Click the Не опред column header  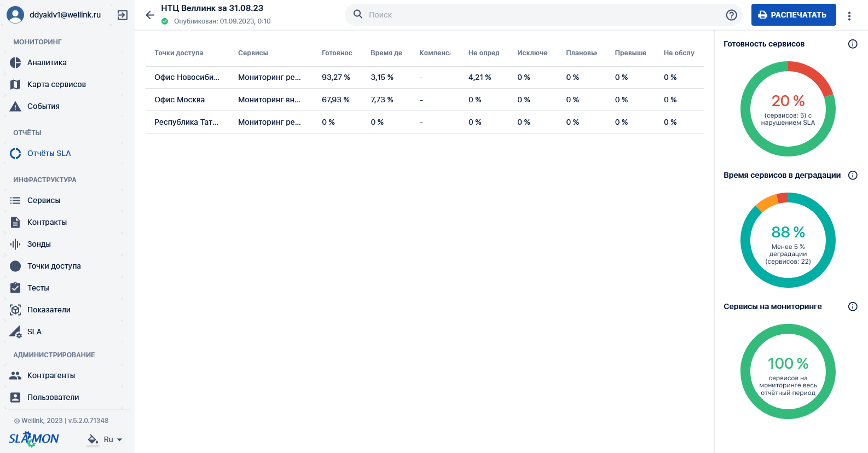484,53
